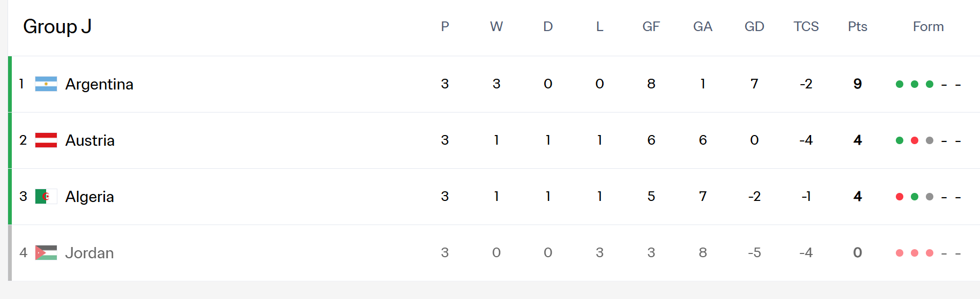Click Algeria's gray draw form dot

[930, 197]
